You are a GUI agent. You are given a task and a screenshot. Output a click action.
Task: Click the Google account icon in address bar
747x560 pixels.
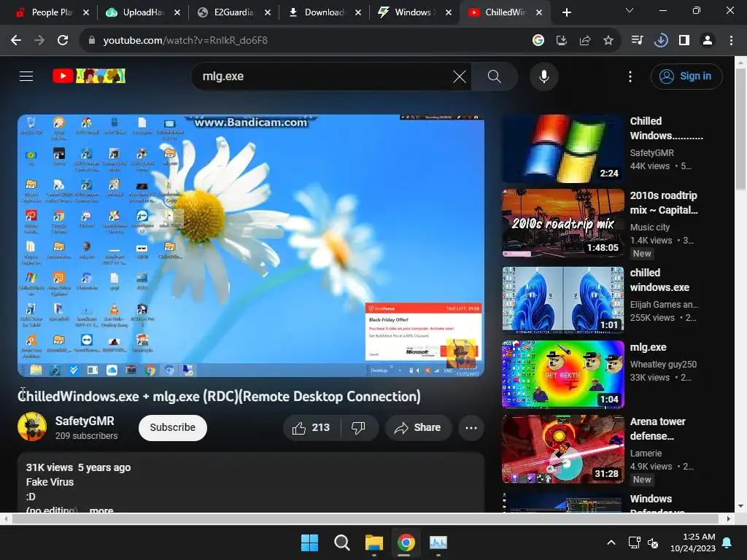pos(538,41)
